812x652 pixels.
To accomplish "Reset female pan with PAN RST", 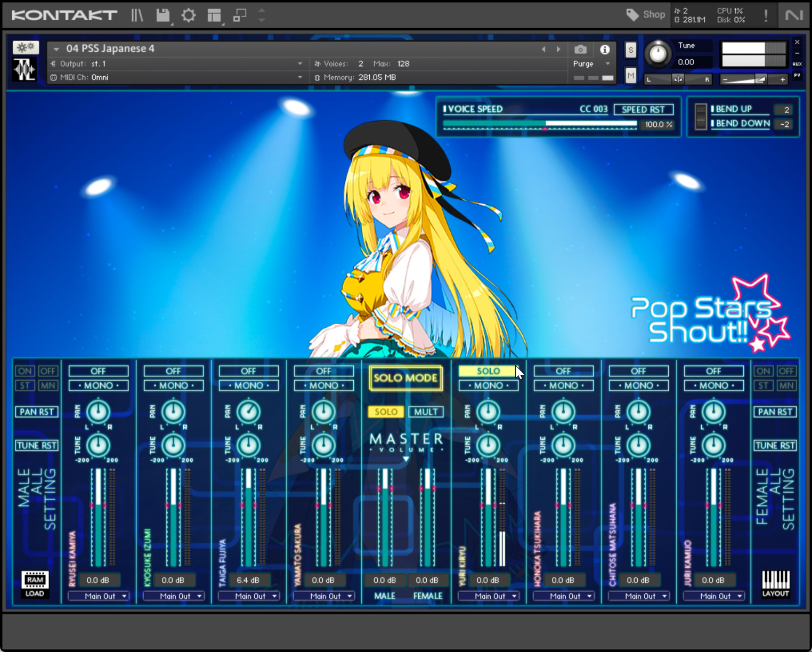I will (x=775, y=412).
